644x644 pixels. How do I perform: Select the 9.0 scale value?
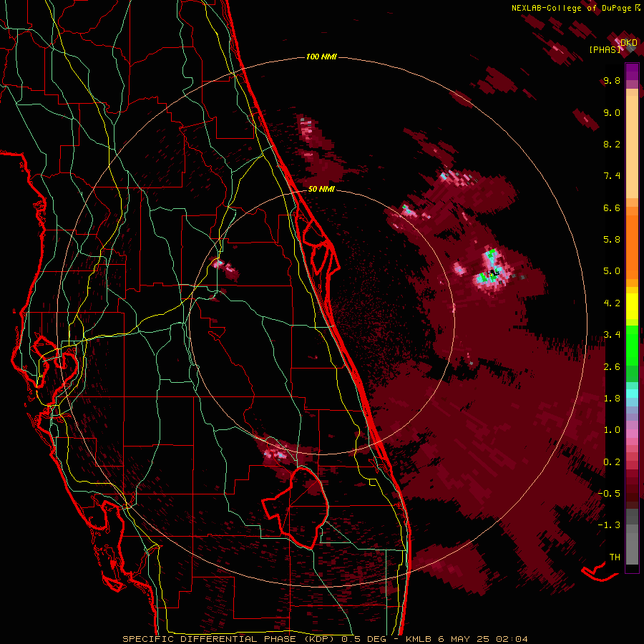[612, 112]
